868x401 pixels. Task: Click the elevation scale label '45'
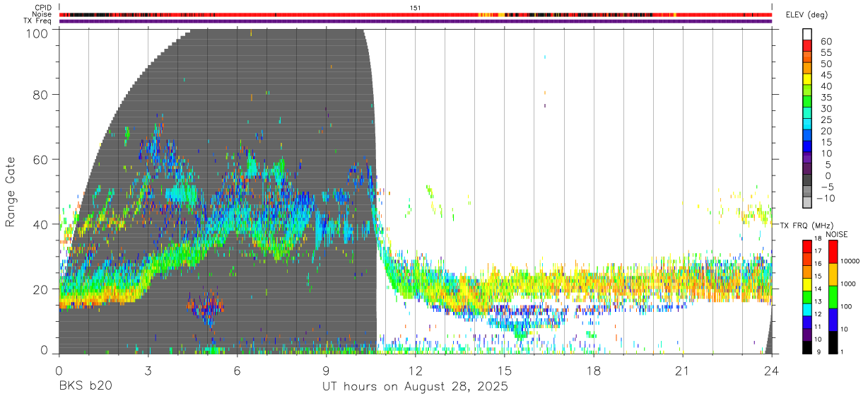point(825,75)
